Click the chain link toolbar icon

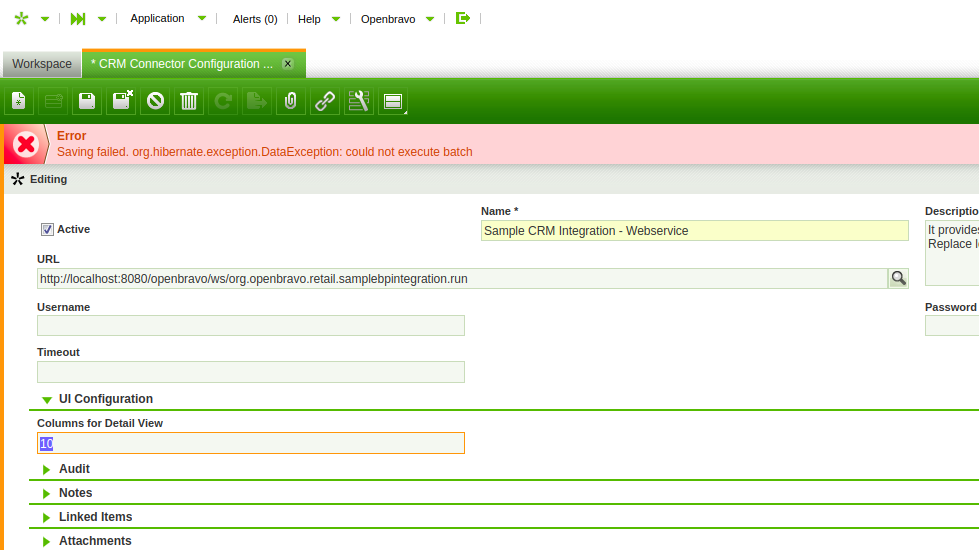324,101
